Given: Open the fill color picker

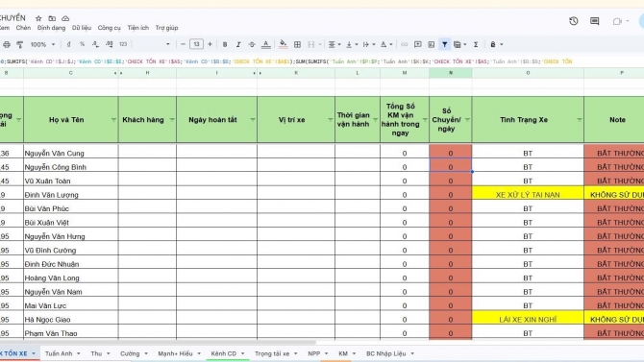Looking at the screenshot, I should (x=283, y=44).
